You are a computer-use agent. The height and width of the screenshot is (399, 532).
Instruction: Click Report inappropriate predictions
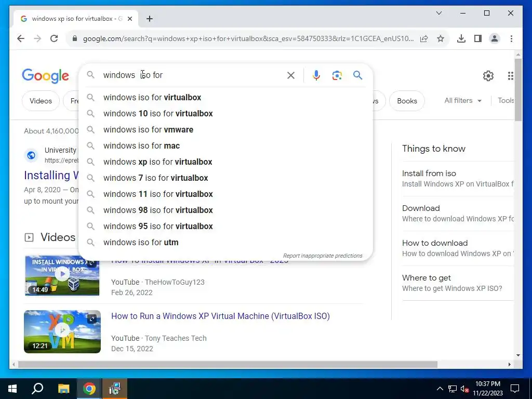point(323,256)
